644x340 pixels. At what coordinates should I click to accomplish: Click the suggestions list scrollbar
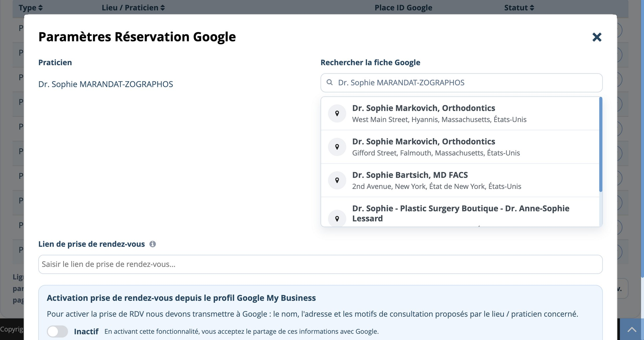(600, 144)
